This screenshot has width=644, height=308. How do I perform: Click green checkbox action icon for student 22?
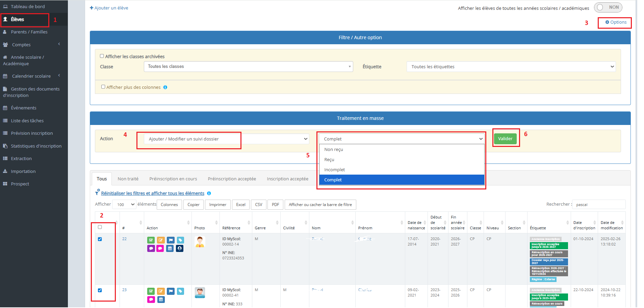(151, 240)
